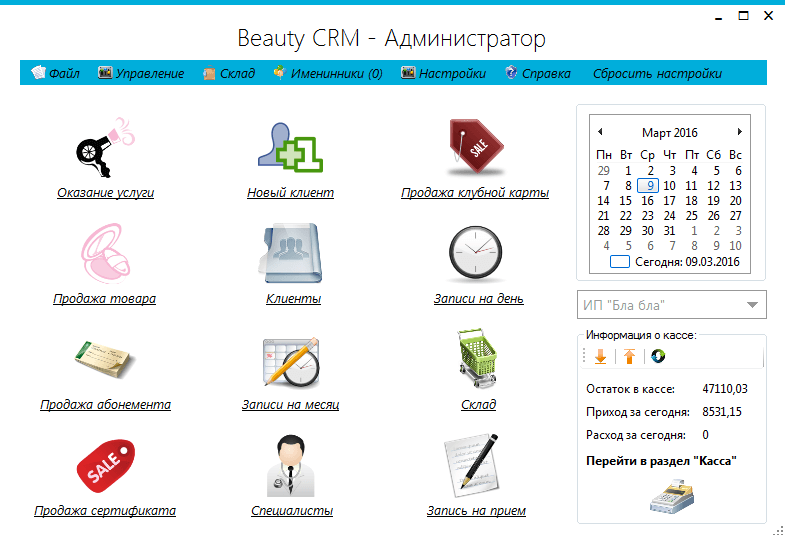Open the Настройки menu

point(443,73)
